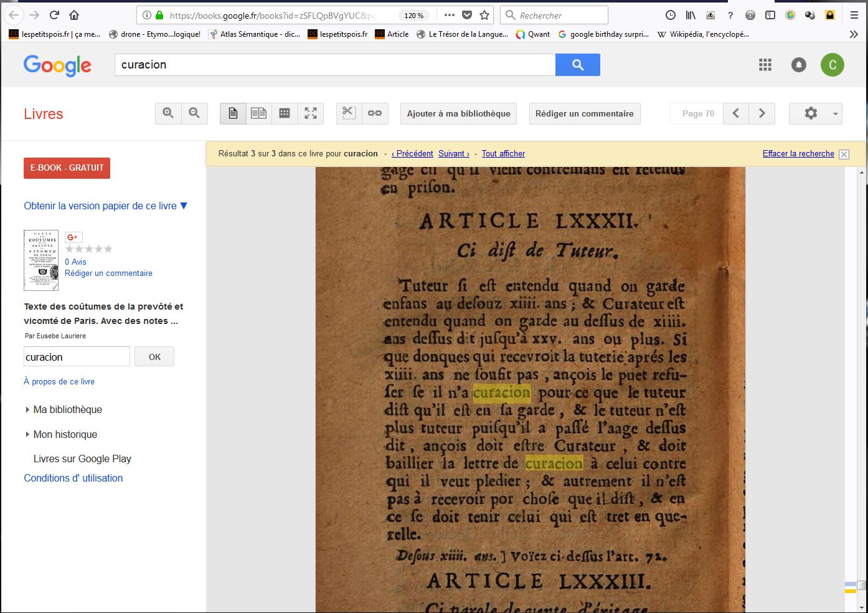
Task: Expand Ma bibliothèque section
Action: pos(67,409)
